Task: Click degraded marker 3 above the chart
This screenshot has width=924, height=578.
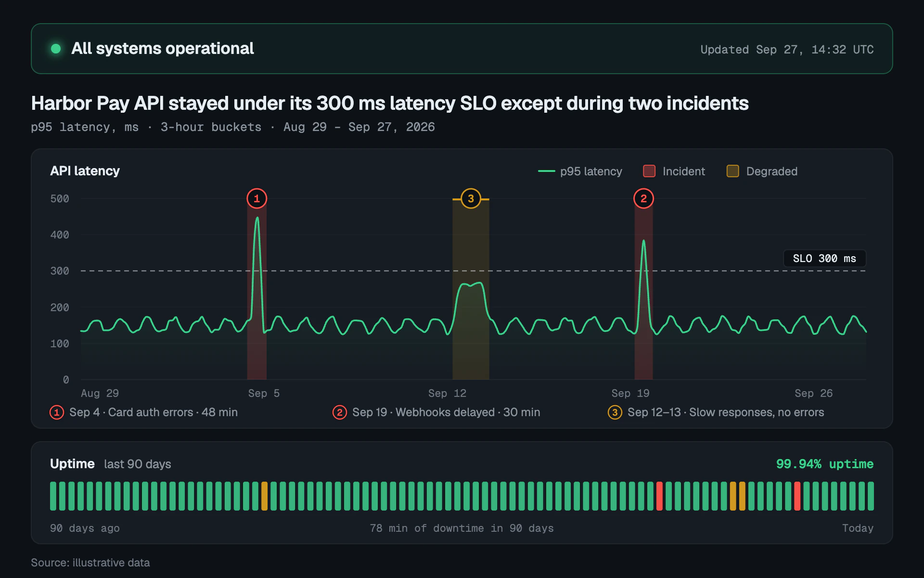Action: click(471, 198)
